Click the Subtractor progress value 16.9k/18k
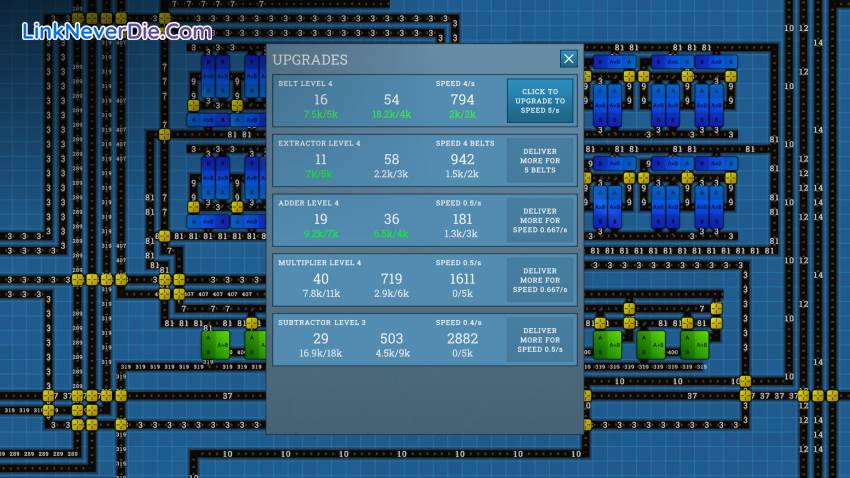 coord(320,353)
